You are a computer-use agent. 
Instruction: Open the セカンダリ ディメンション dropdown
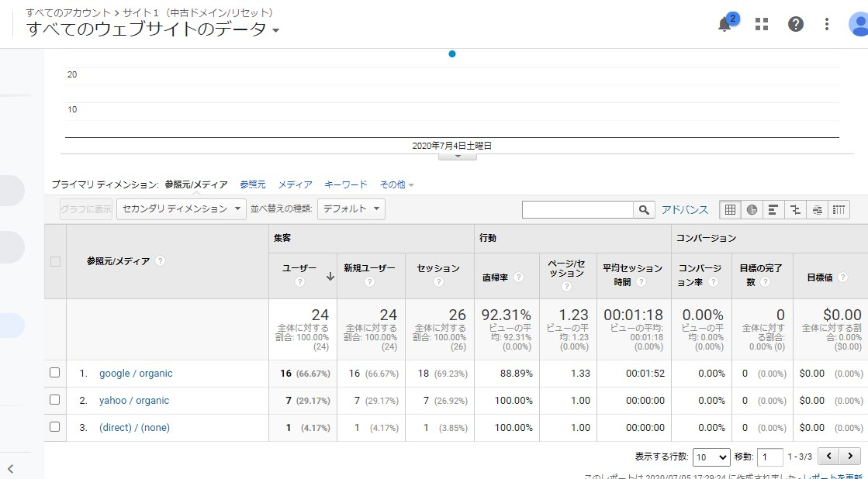(182, 209)
